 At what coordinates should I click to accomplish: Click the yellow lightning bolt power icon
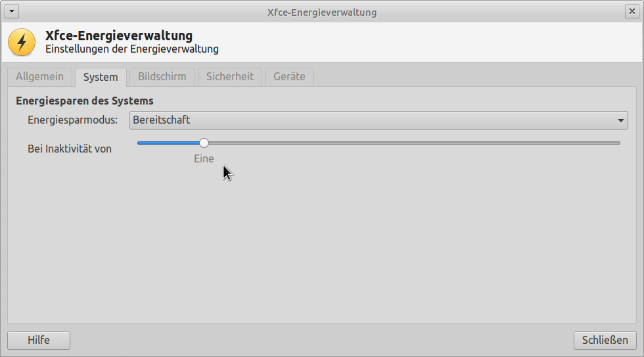[22, 42]
